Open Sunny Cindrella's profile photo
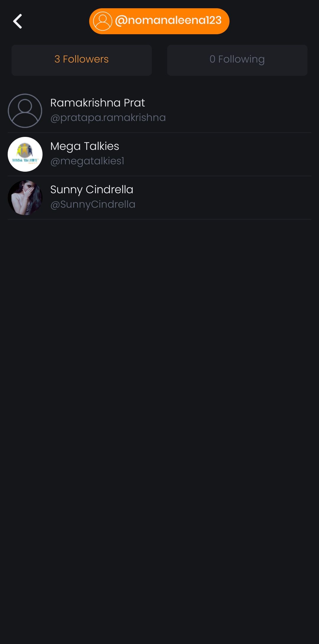 (x=25, y=197)
